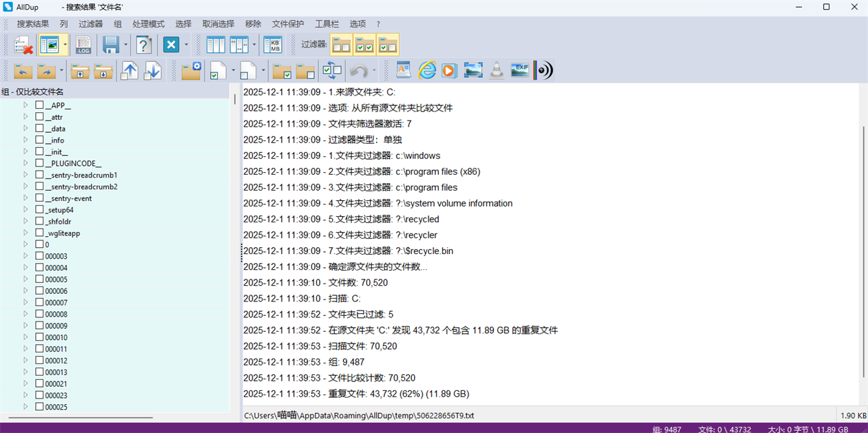The height and width of the screenshot is (433, 868).
Task: Select the KB/MB file size display icon
Action: point(271,44)
